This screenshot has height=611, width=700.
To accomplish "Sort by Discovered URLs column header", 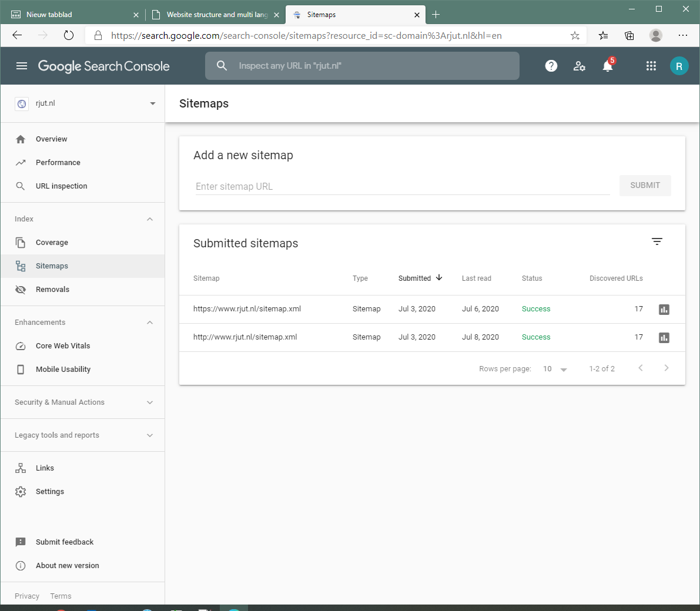I will (616, 278).
